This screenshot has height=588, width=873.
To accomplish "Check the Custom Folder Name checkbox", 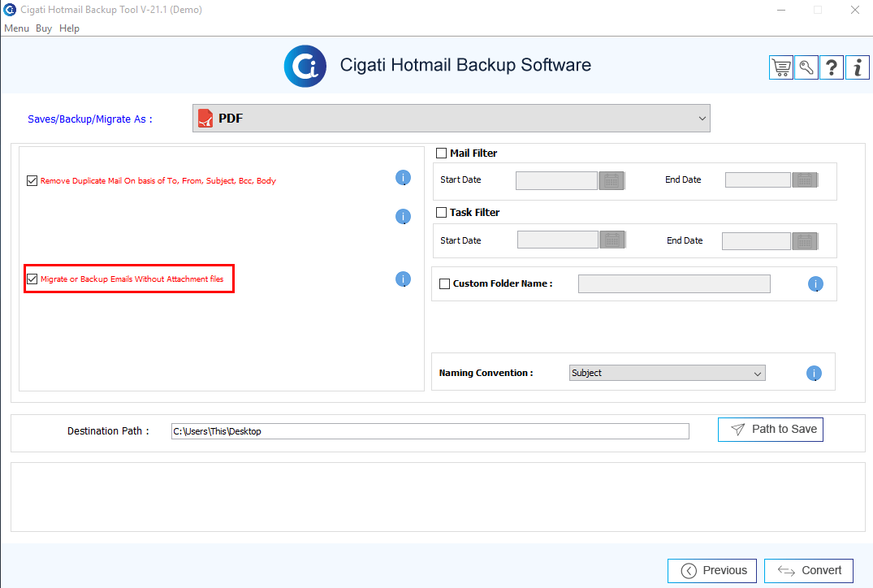I will [445, 283].
